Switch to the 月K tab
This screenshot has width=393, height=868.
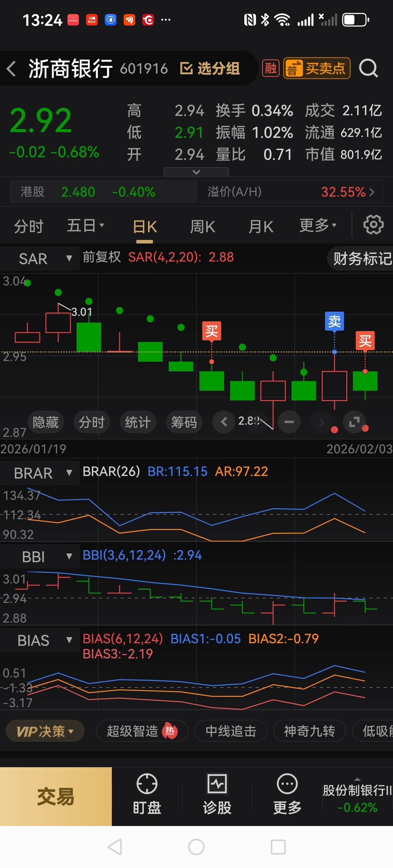coord(261,226)
